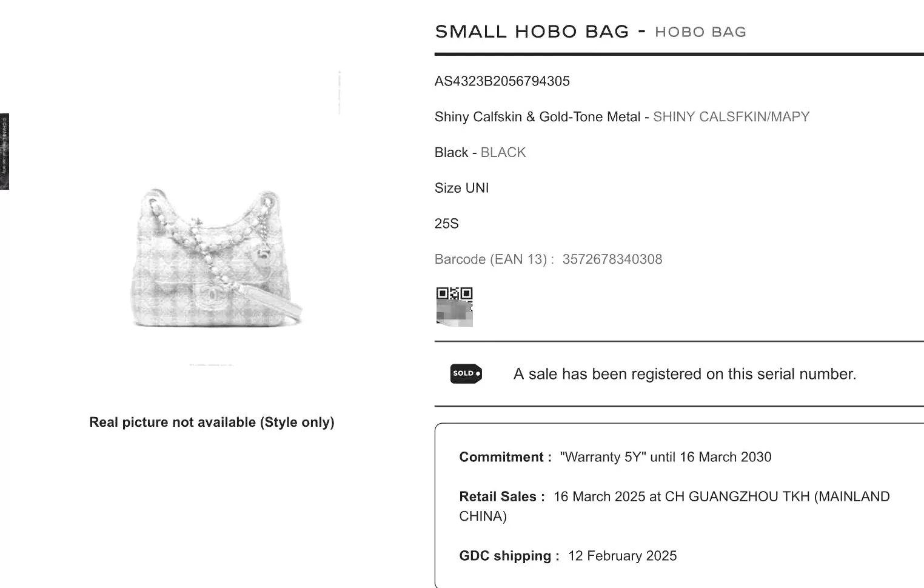Select reference code AS4323B2056794305
The image size is (924, 588).
[x=502, y=81]
